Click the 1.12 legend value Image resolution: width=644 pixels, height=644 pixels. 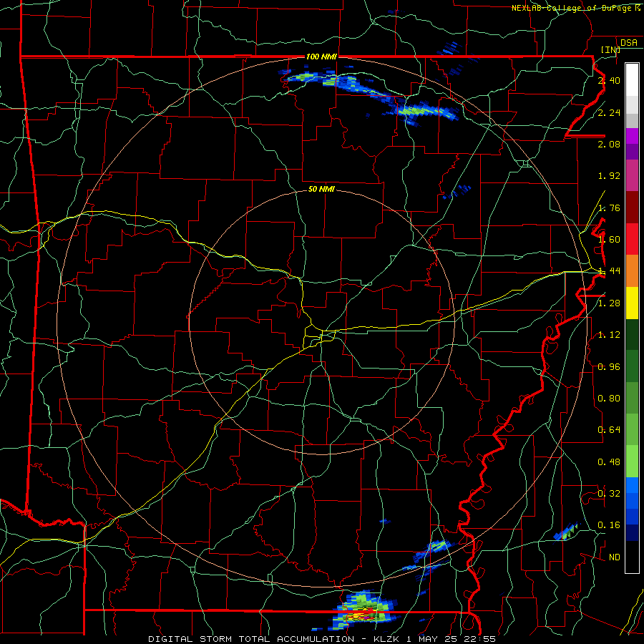click(609, 335)
